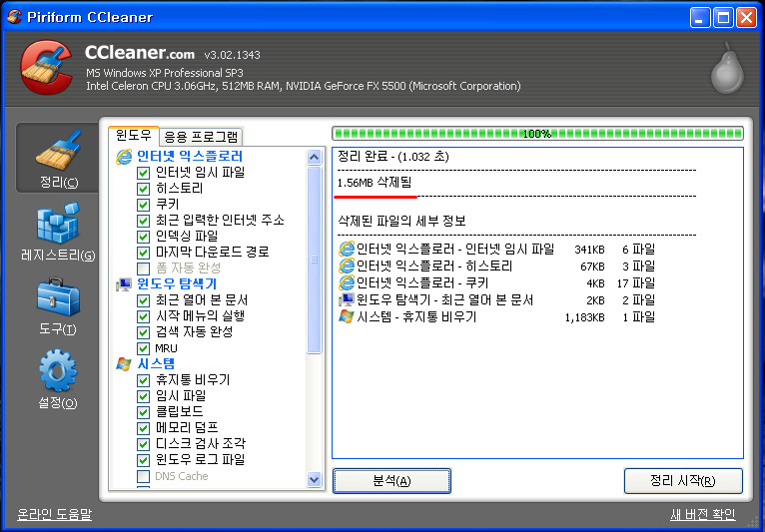Viewport: 765px width, 532px height.
Task: Toggle 검색 자동 완성 checkbox
Action: [143, 332]
